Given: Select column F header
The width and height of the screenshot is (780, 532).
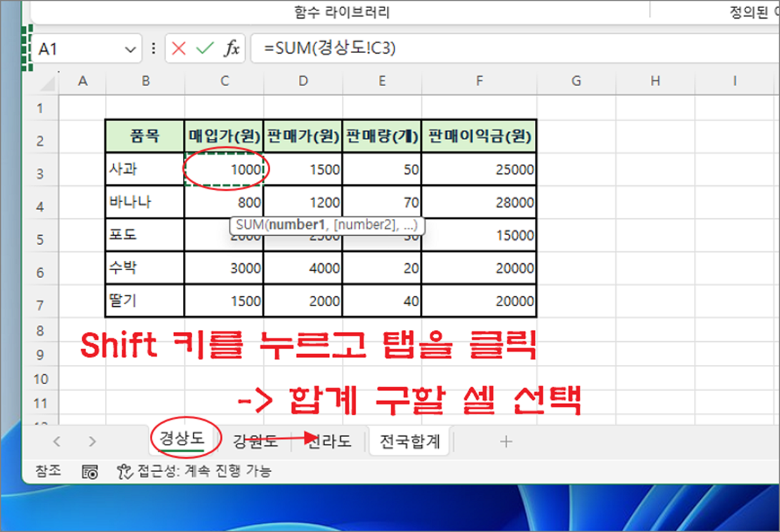Looking at the screenshot, I should coord(479,81).
